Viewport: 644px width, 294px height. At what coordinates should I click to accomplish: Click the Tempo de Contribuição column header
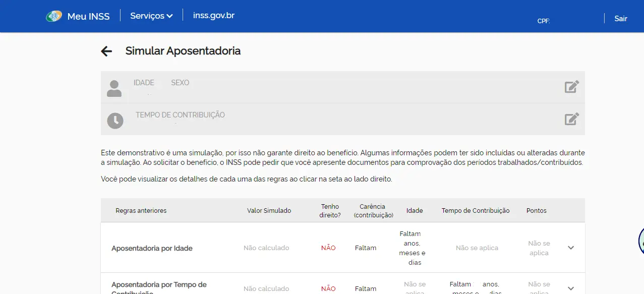pos(475,210)
